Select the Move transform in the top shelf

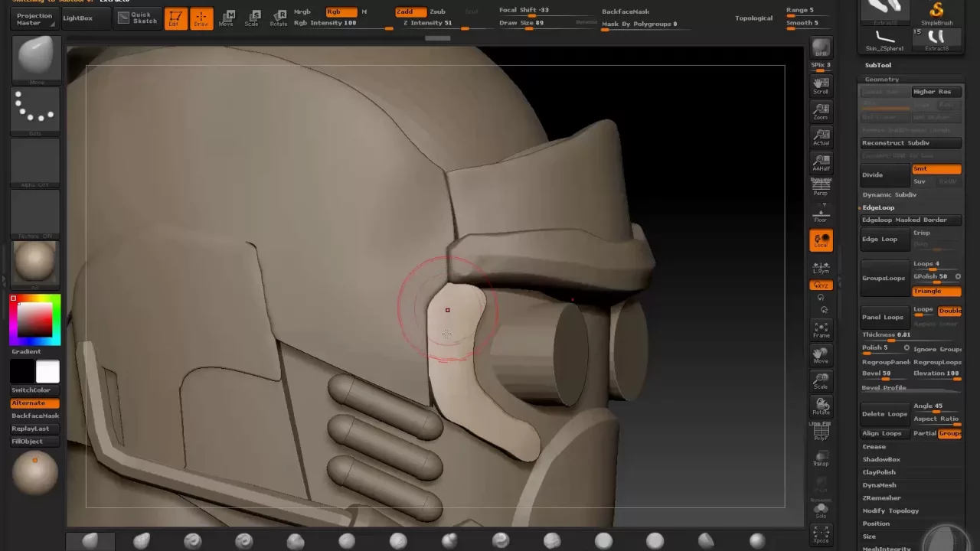pos(226,18)
